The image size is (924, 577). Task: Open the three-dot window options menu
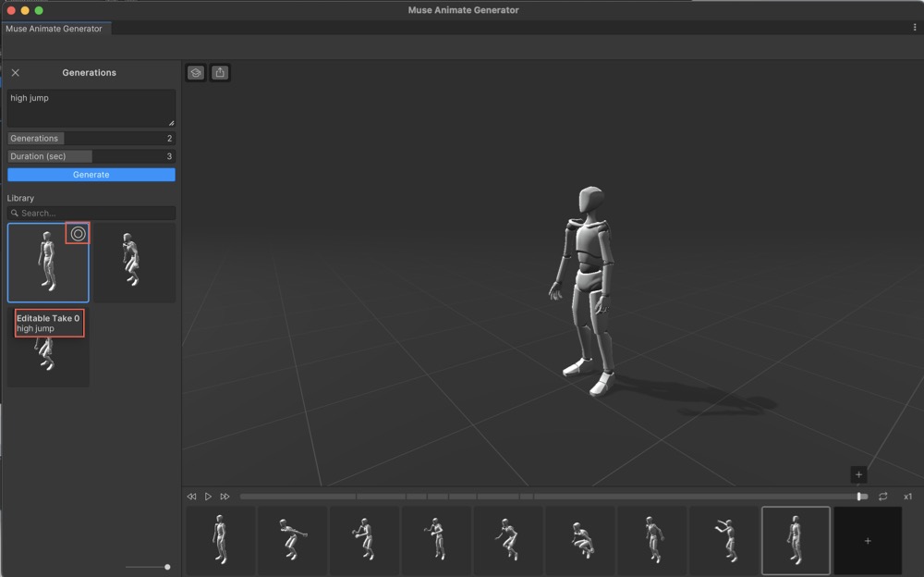914,28
